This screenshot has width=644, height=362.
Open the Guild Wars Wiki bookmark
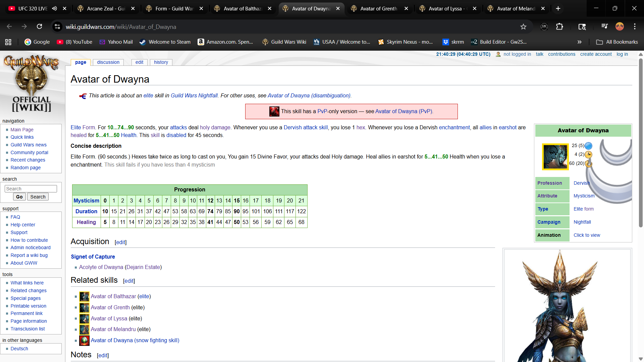tap(284, 42)
